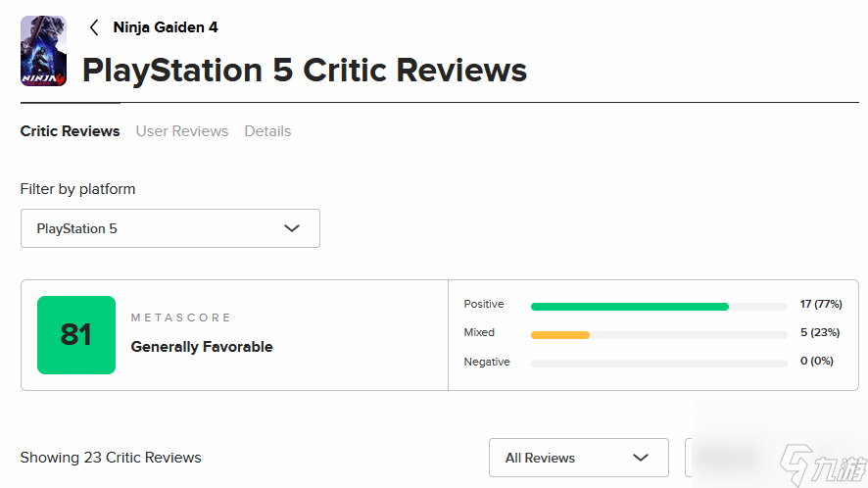
Task: Click the 17 (77%) positive count
Action: tap(819, 305)
